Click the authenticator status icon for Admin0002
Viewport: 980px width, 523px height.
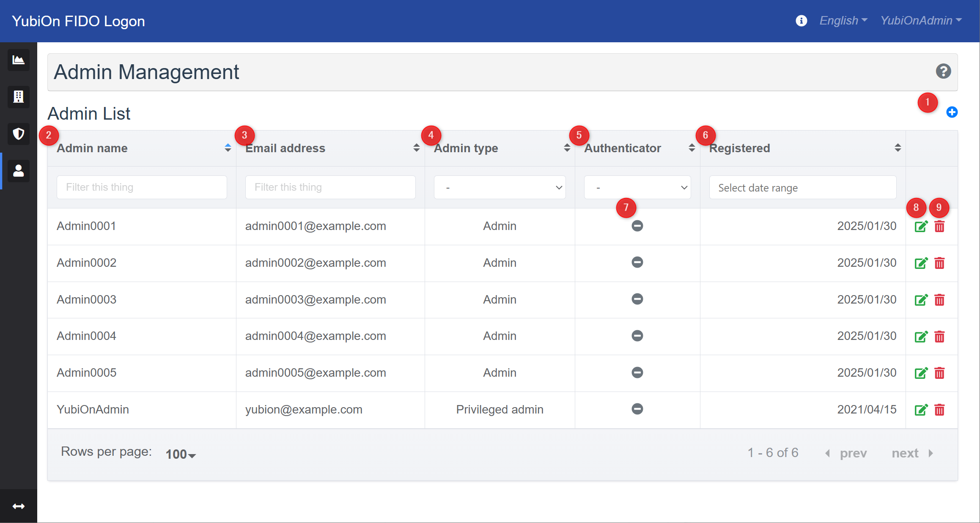637,262
